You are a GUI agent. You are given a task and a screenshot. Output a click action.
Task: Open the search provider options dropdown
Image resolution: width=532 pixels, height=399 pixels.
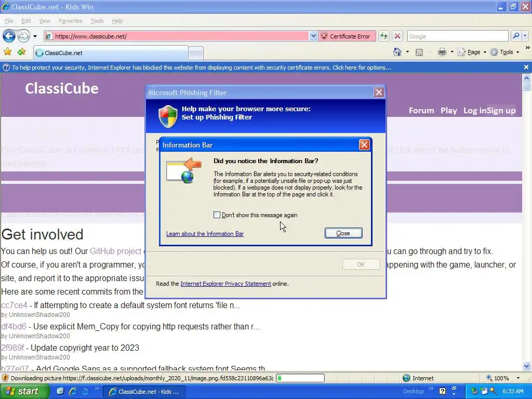coord(525,36)
